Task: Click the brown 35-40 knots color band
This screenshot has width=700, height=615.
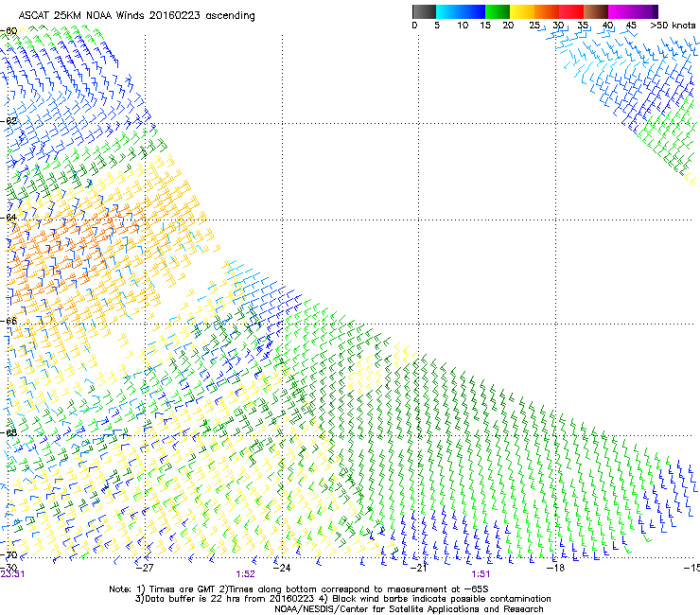Action: tap(596, 11)
